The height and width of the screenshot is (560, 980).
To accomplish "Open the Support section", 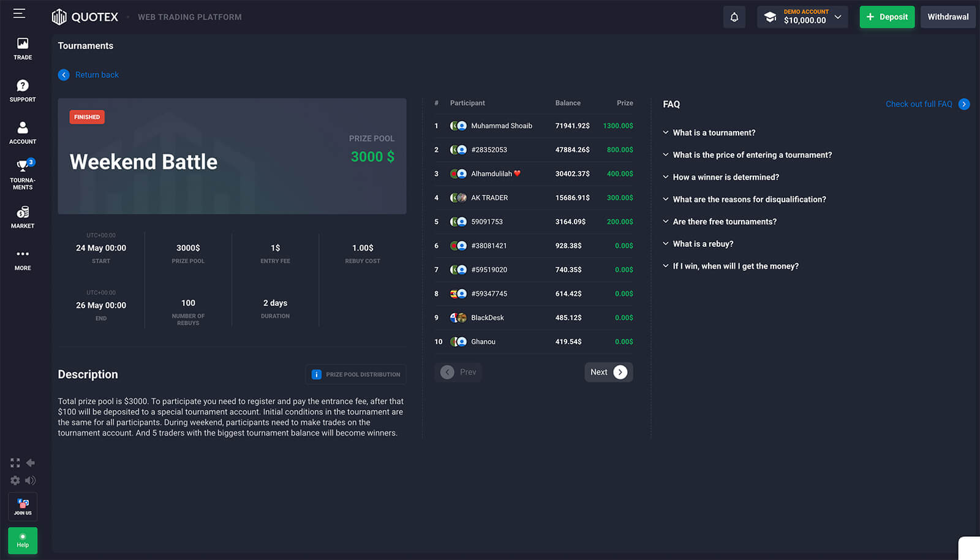I will point(23,91).
